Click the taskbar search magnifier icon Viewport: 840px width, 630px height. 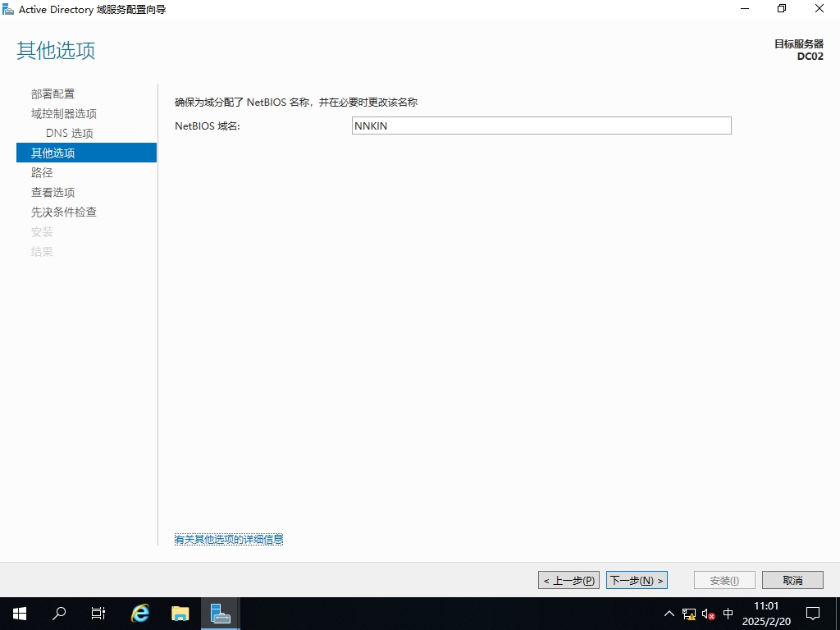tap(59, 614)
